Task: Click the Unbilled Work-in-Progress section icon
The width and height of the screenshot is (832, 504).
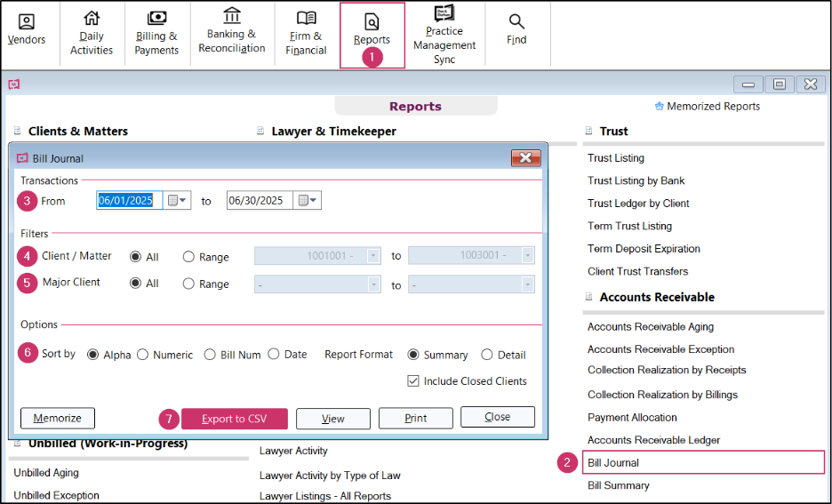Action: point(17,443)
